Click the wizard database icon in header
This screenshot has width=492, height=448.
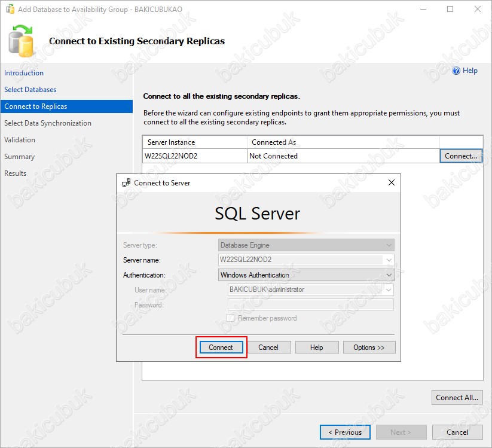21,41
